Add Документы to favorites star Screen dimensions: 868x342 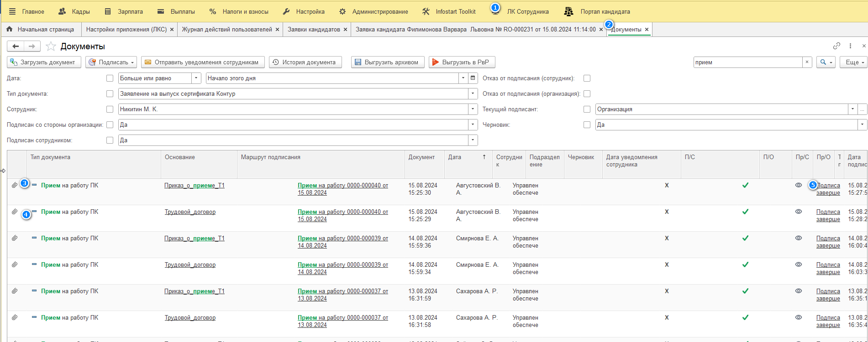point(51,46)
